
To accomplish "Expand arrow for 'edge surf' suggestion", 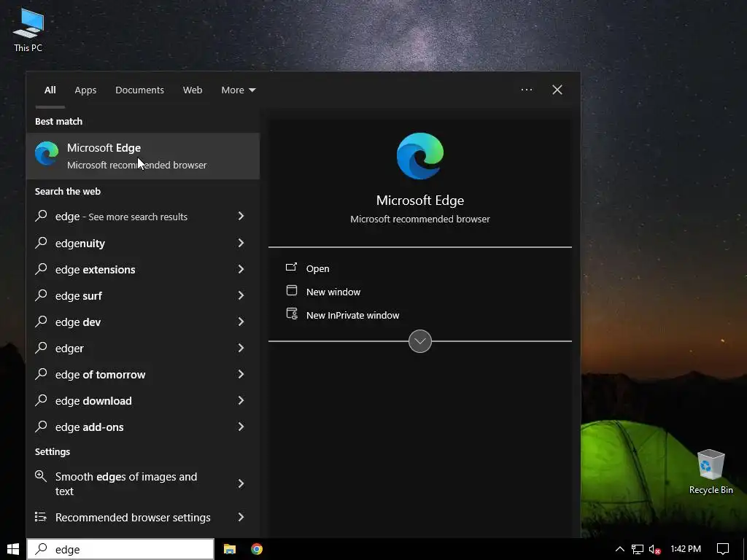I will pyautogui.click(x=241, y=295).
